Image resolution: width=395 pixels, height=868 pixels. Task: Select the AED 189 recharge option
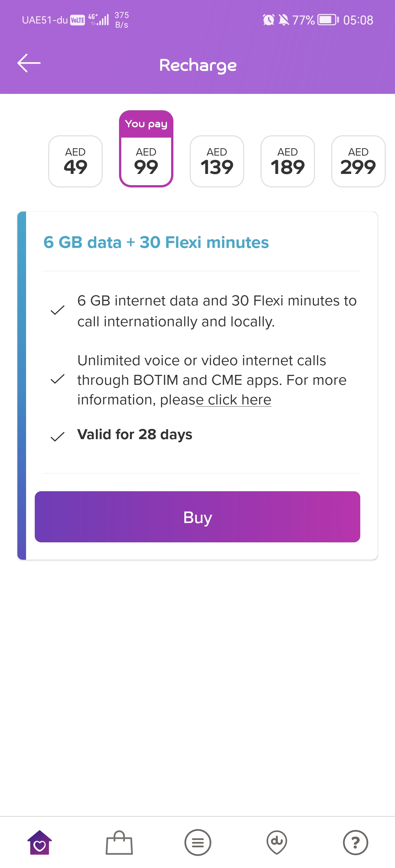coord(288,161)
